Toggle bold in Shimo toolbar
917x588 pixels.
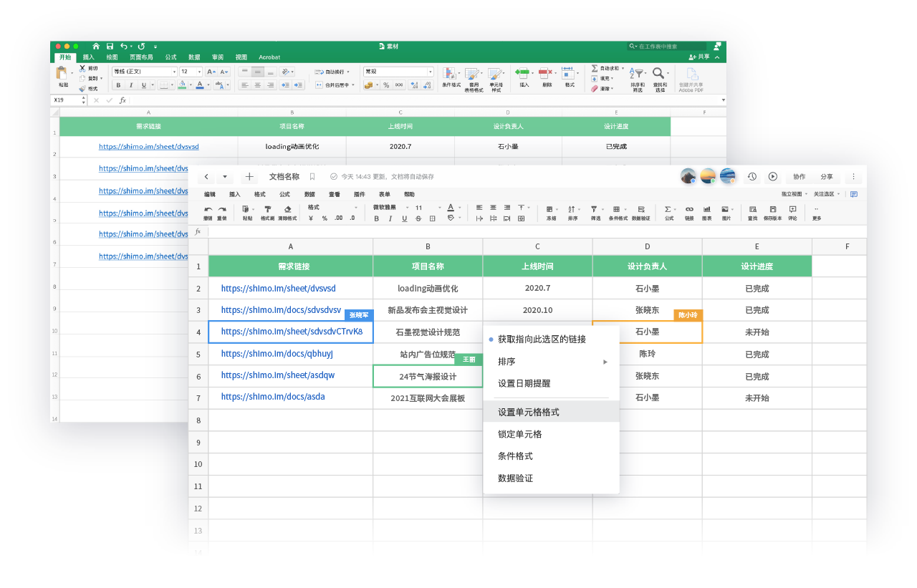377,218
